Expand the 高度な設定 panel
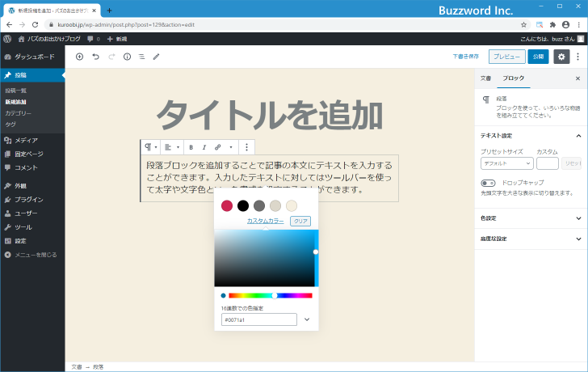Screen dimensions: 588x372 (531, 239)
